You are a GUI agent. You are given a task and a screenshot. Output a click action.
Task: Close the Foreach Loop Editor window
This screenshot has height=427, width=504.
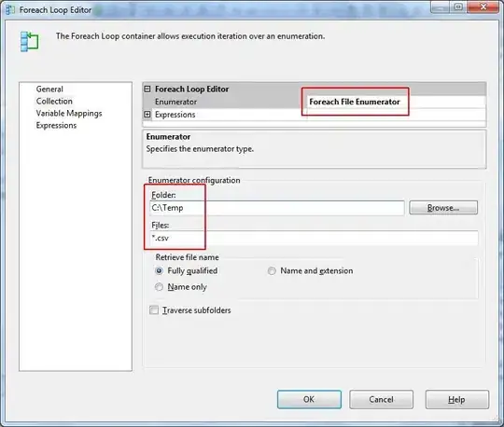click(x=483, y=7)
